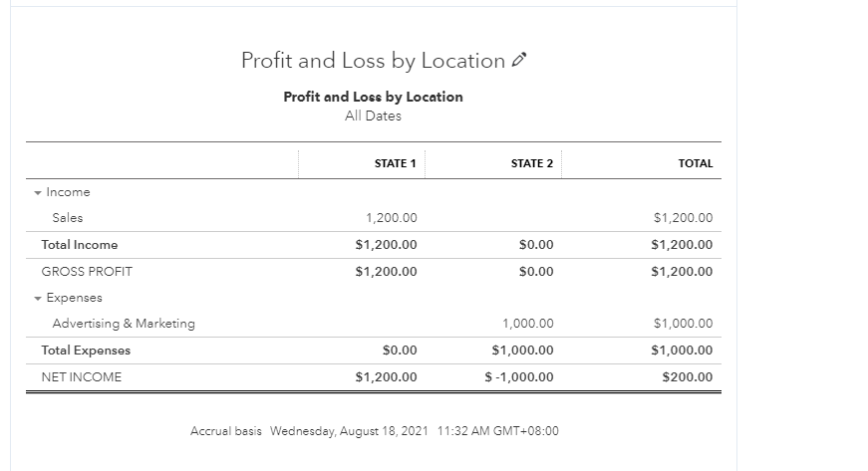
Task: Open Advertising & Marketing total $1,000.00
Action: [683, 324]
